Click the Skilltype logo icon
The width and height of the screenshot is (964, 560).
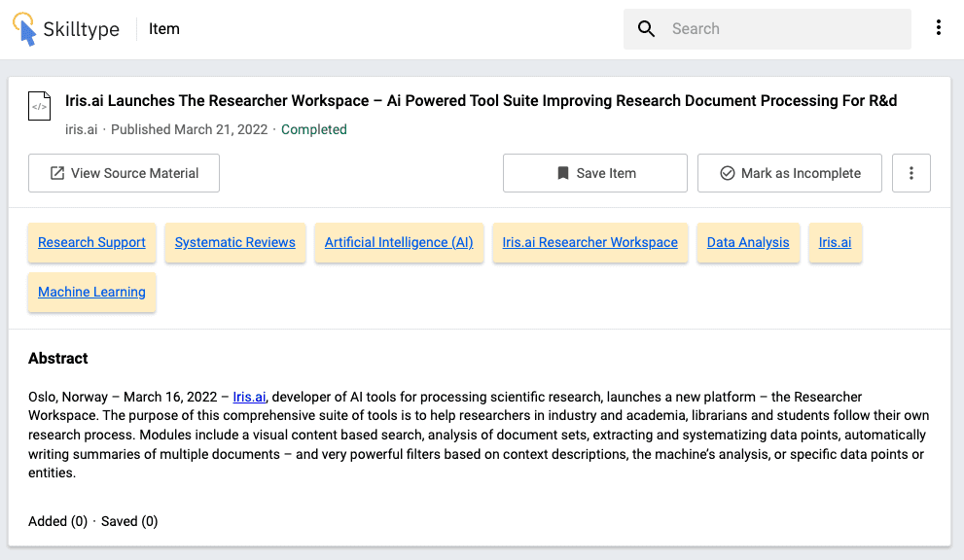[24, 29]
